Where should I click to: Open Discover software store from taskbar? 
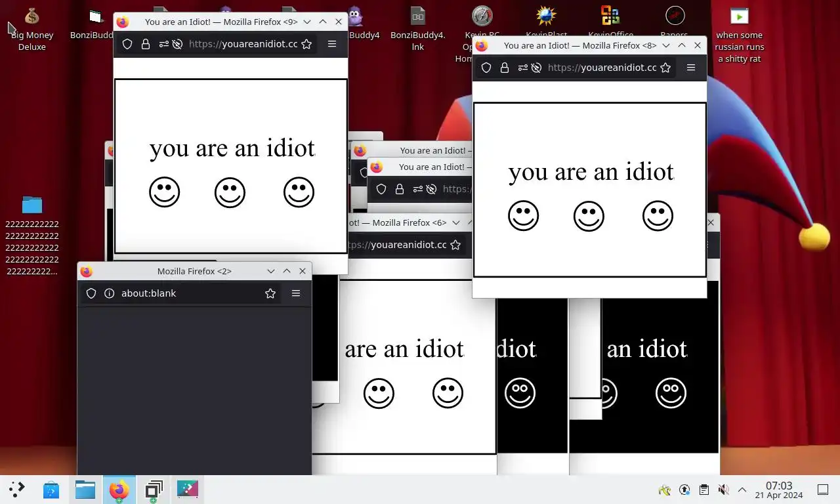tap(51, 490)
